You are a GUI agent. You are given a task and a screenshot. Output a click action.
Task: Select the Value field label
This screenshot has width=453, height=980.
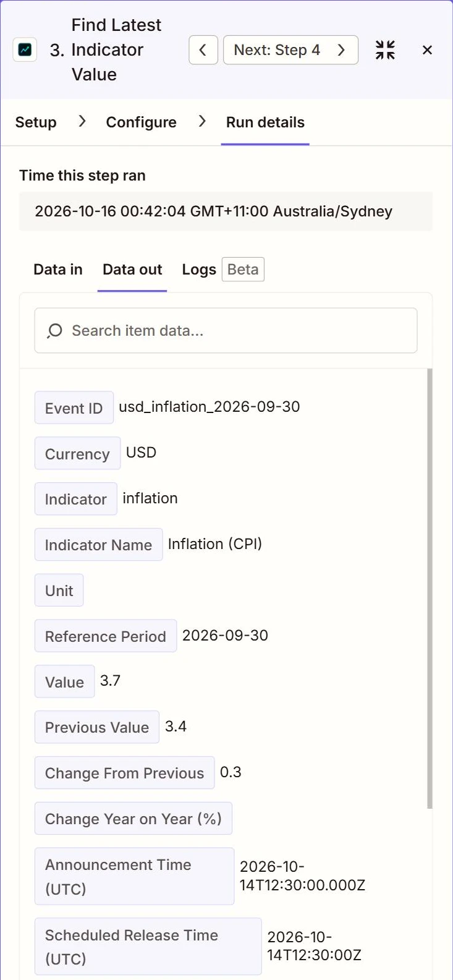pos(65,682)
